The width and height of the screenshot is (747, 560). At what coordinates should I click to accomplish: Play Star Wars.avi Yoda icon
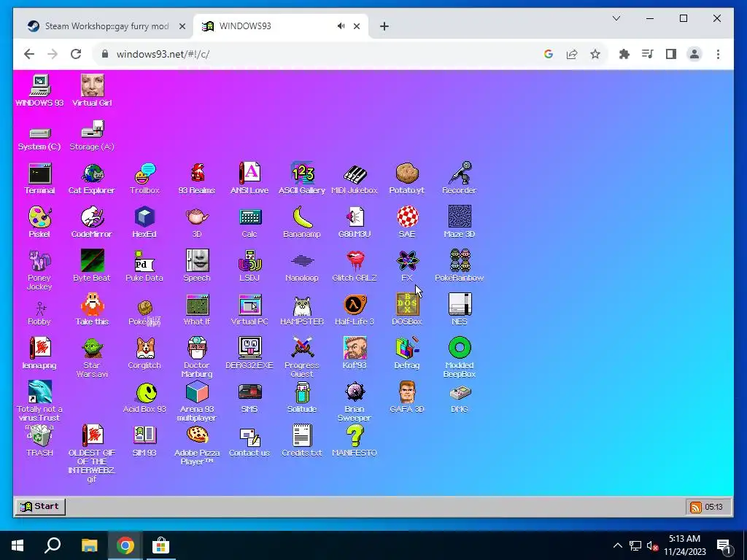93,349
